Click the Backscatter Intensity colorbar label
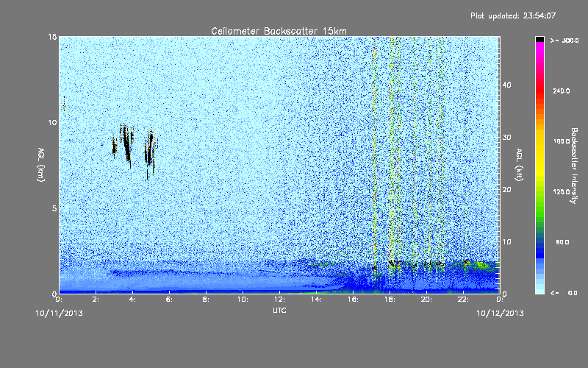 [573, 166]
